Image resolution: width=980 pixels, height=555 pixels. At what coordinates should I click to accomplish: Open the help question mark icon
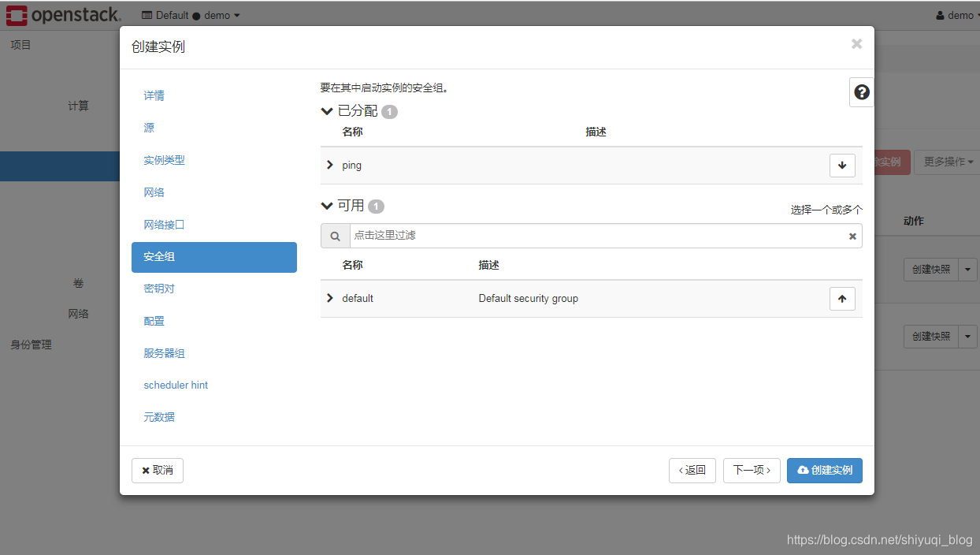click(x=862, y=92)
